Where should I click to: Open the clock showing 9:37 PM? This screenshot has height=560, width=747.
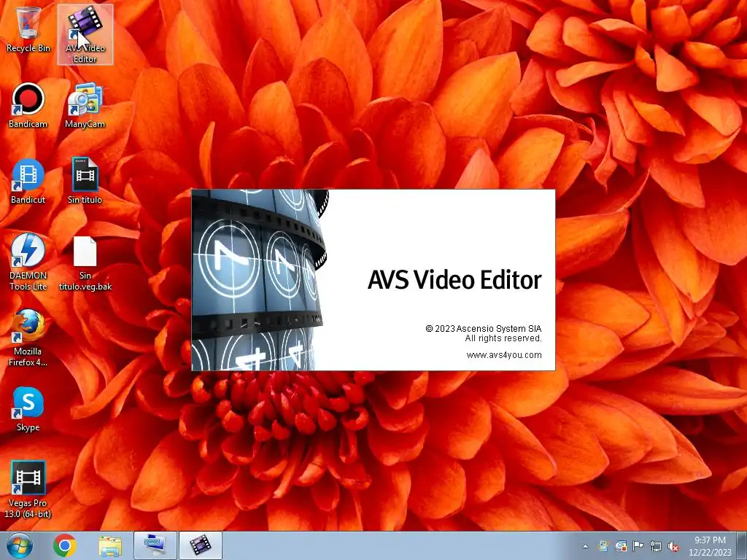[710, 546]
